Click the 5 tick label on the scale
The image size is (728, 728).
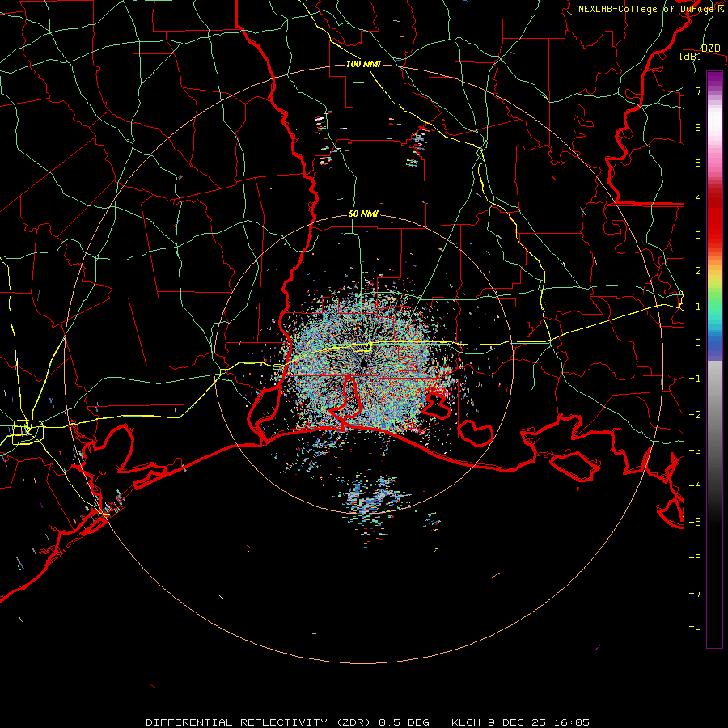698,163
